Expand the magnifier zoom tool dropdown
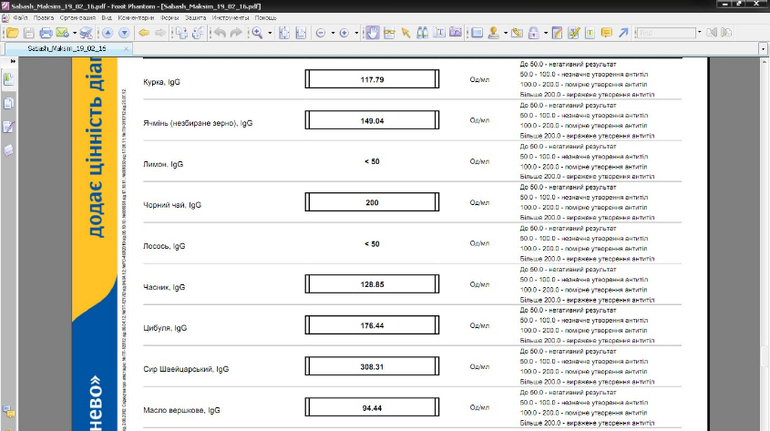This screenshot has height=431, width=770. pos(270,33)
